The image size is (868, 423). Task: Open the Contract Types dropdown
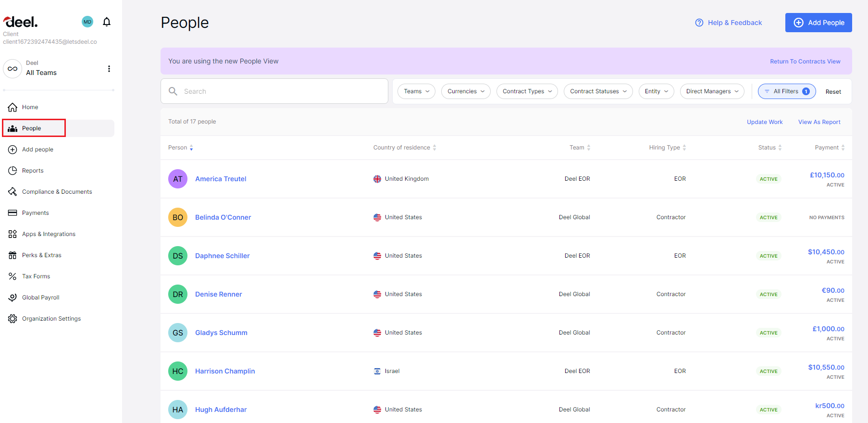click(527, 91)
